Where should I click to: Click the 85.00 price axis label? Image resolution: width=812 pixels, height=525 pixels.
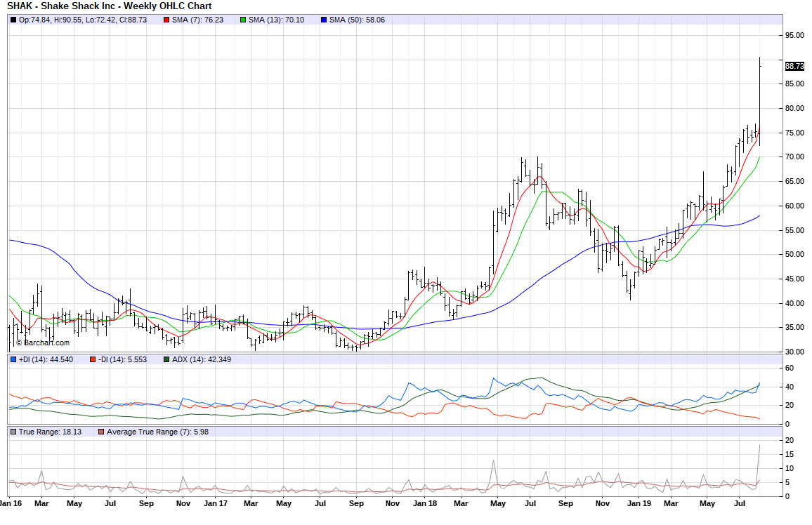(x=795, y=84)
